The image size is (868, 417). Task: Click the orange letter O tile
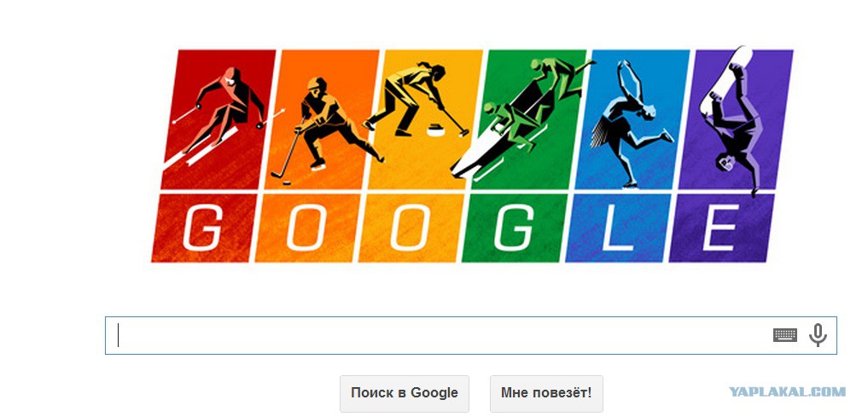click(x=308, y=228)
